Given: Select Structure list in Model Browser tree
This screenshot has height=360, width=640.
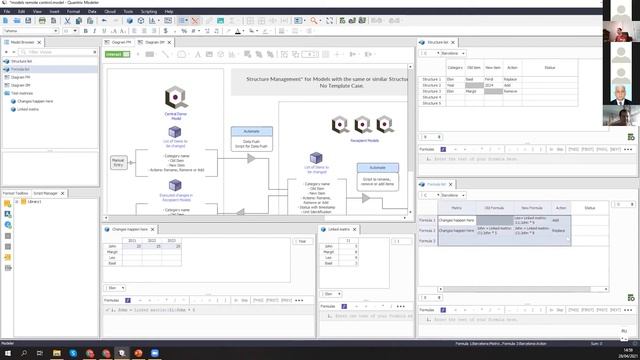Looking at the screenshot, I should pos(21,61).
